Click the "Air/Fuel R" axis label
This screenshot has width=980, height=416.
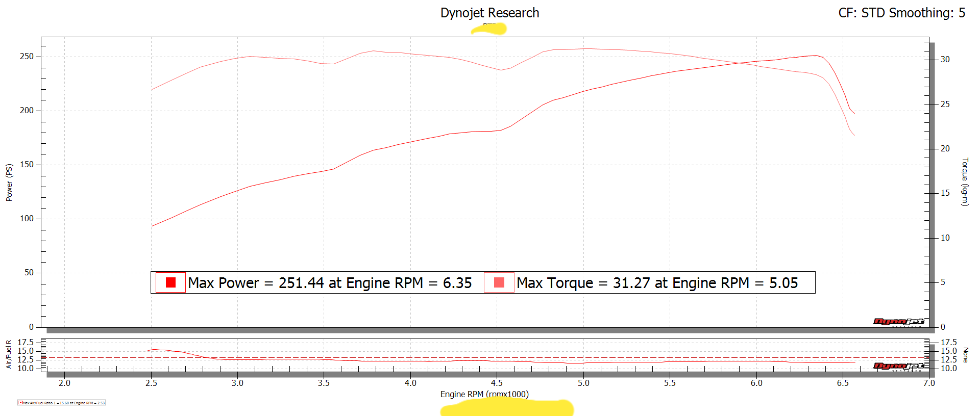coord(9,354)
